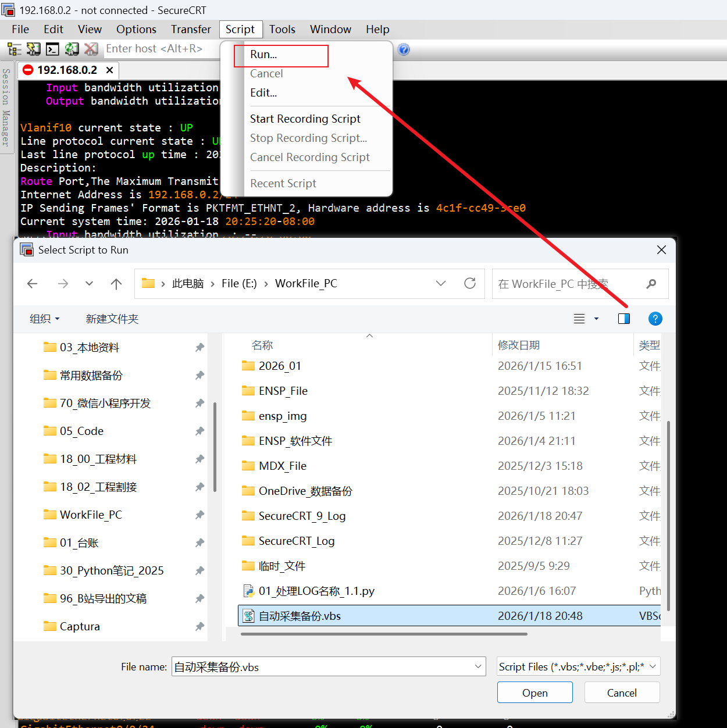The image size is (727, 728).
Task: Select Start Recording Script
Action: tap(307, 119)
